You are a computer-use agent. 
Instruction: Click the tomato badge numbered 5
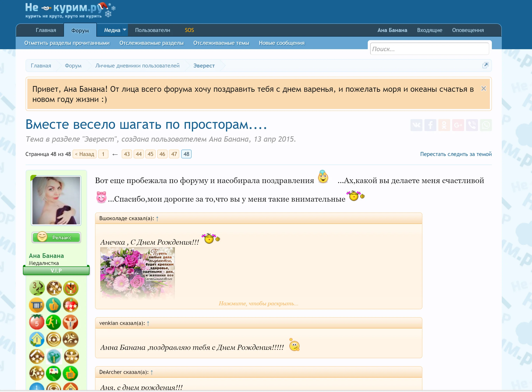37,322
